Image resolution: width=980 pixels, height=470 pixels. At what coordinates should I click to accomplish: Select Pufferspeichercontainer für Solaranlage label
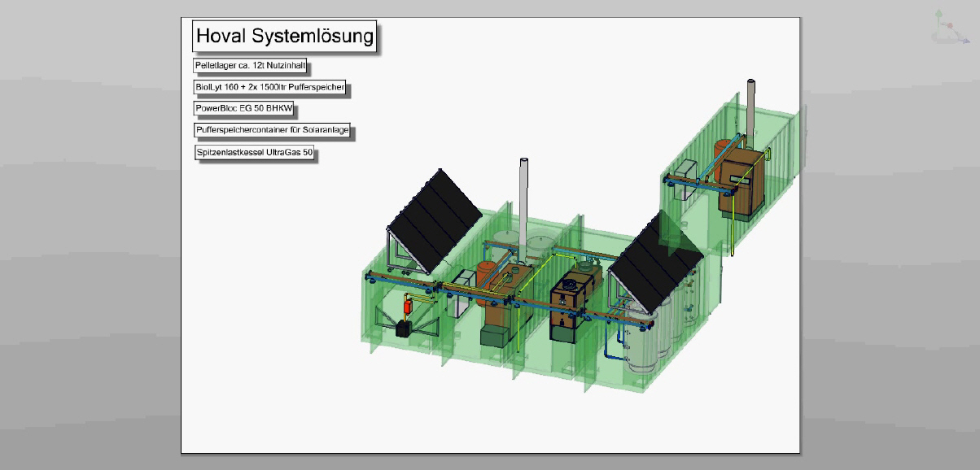[272, 130]
